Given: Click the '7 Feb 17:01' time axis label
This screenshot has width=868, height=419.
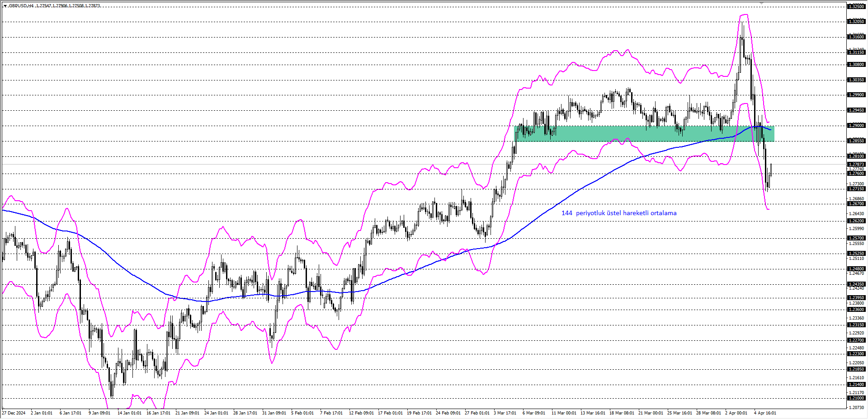Looking at the screenshot, I should [x=331, y=413].
